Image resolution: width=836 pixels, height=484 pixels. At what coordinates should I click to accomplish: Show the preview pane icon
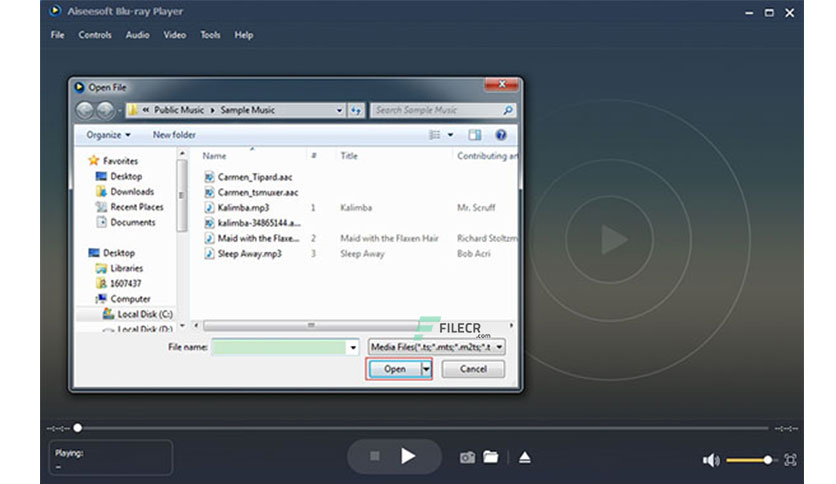475,135
